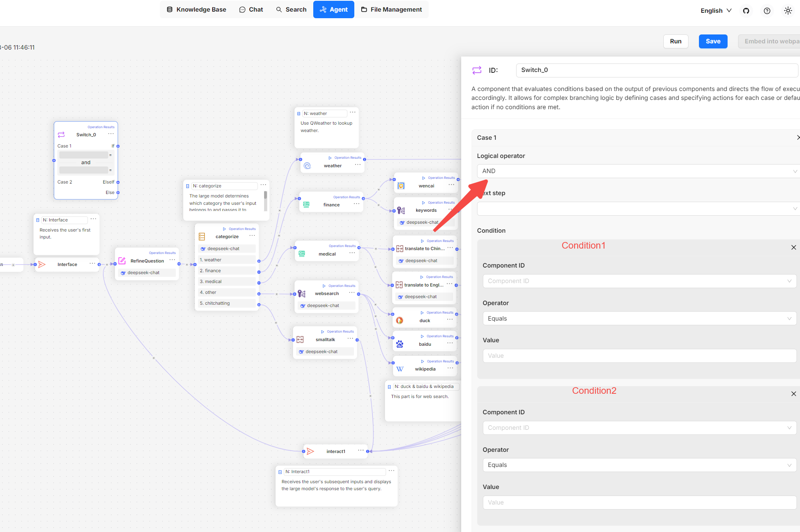The width and height of the screenshot is (800, 532).
Task: Open the help question mark icon
Action: tap(767, 11)
